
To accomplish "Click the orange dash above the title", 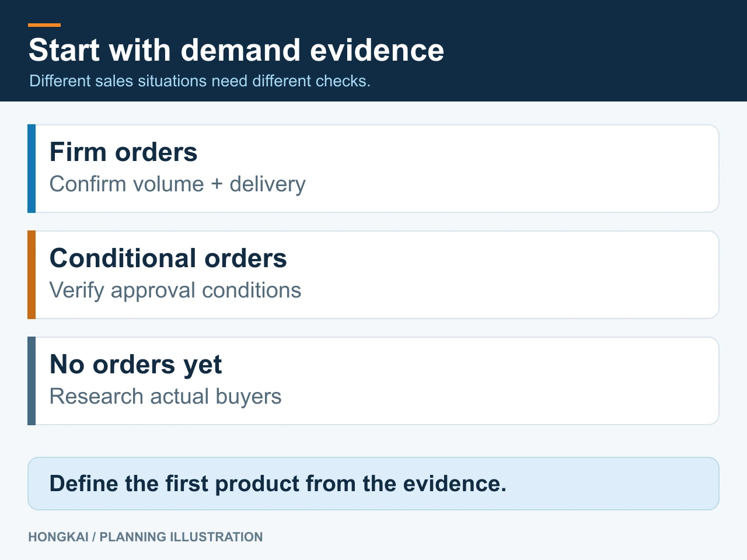I will (44, 25).
